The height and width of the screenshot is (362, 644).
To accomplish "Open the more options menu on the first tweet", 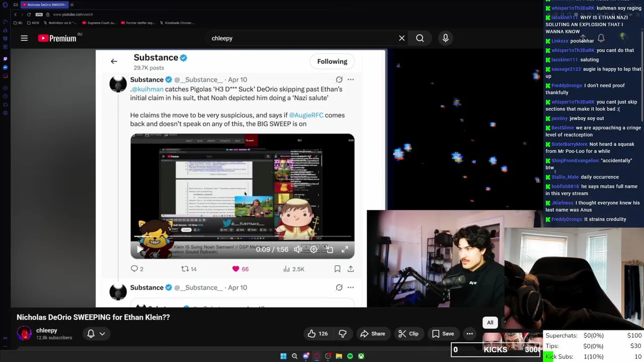I will tap(351, 79).
